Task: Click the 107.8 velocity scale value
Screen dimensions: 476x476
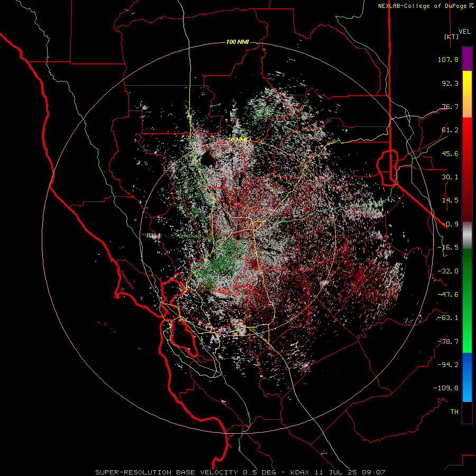Action: click(x=448, y=59)
